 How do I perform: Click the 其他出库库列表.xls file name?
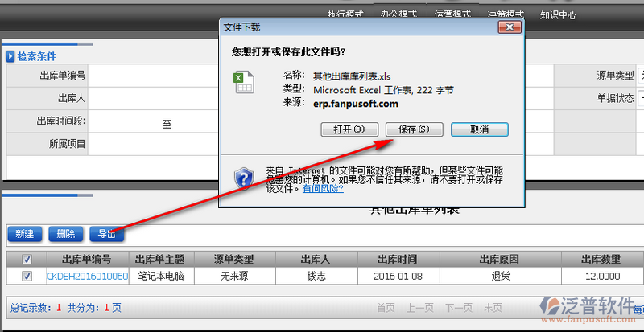(x=352, y=76)
